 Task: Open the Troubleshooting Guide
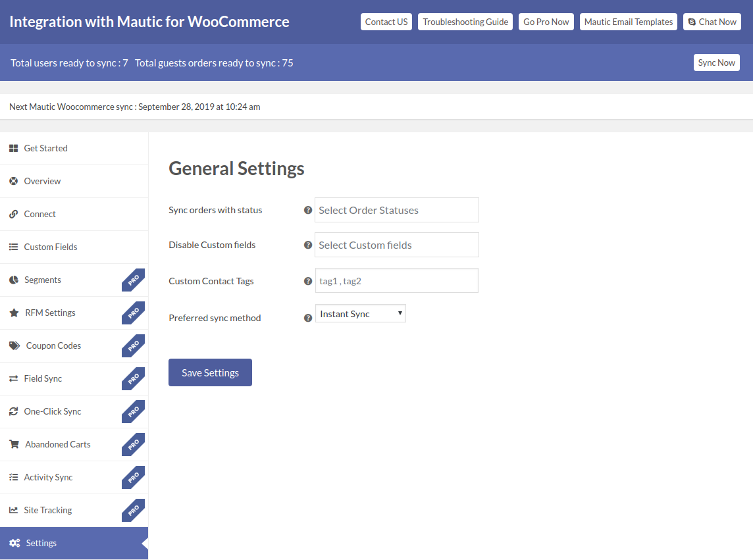[x=465, y=22]
